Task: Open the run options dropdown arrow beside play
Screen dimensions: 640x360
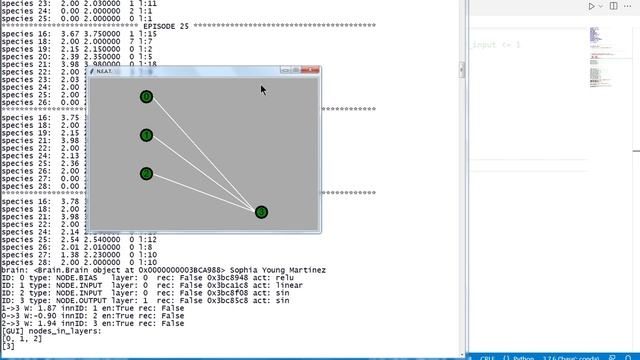Action: click(600, 6)
